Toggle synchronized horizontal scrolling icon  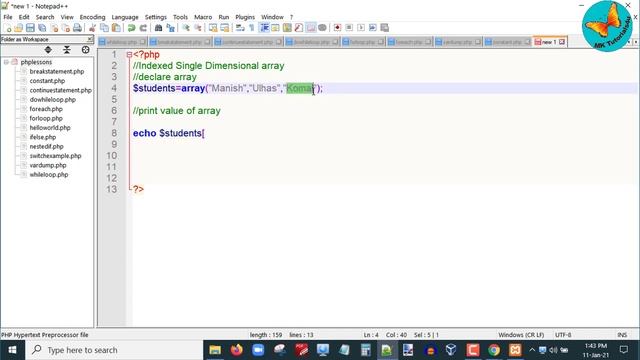point(225,28)
